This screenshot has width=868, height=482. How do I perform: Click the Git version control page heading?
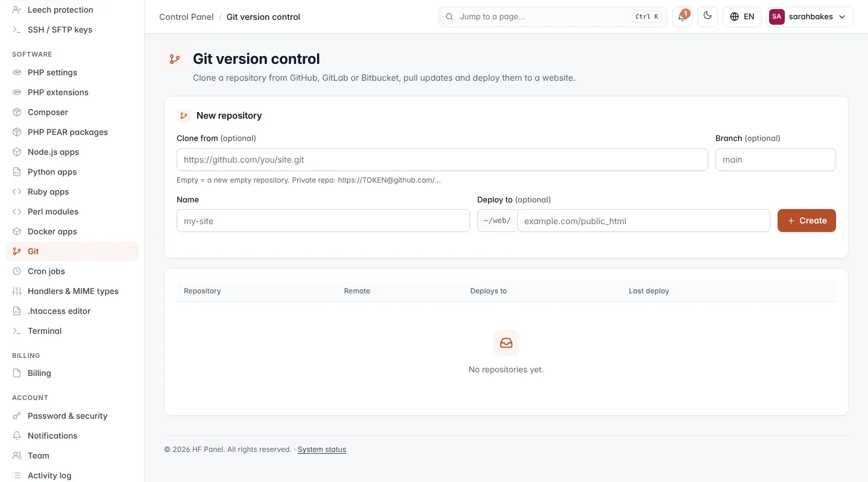tap(256, 59)
